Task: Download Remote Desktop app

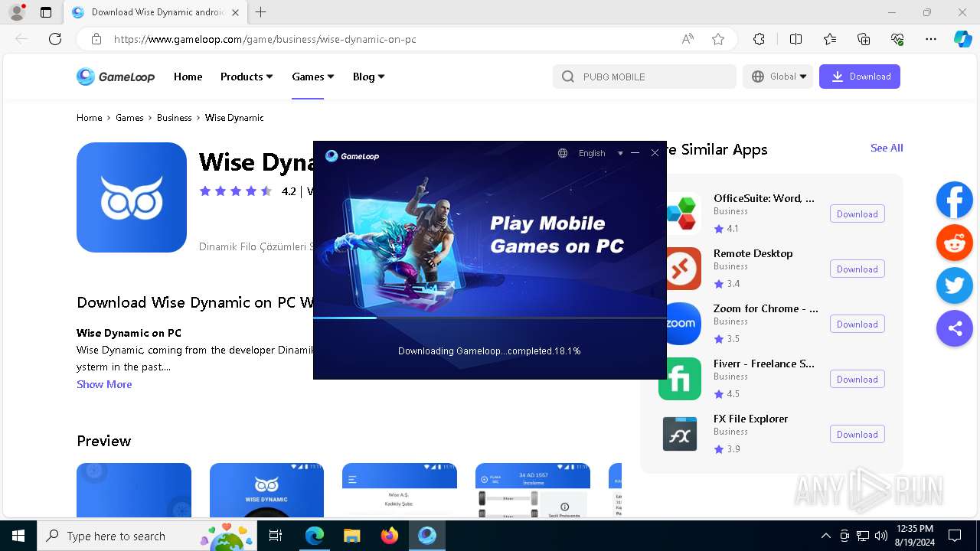Action: tap(857, 269)
